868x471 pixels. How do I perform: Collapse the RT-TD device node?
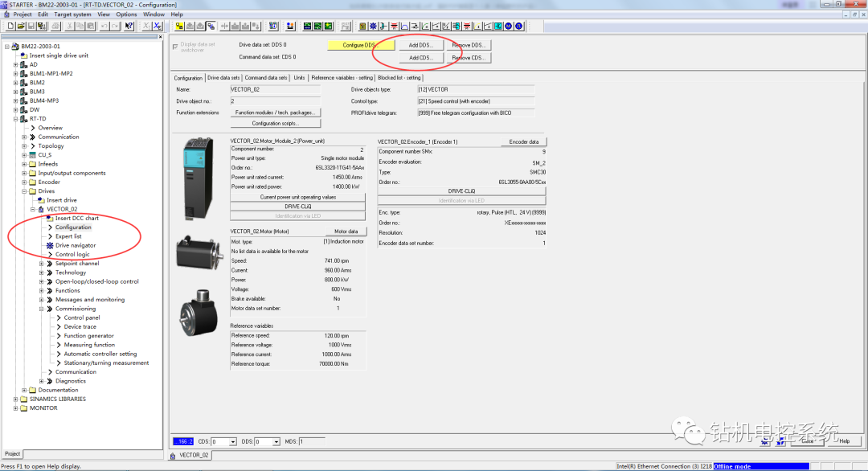pyautogui.click(x=15, y=119)
